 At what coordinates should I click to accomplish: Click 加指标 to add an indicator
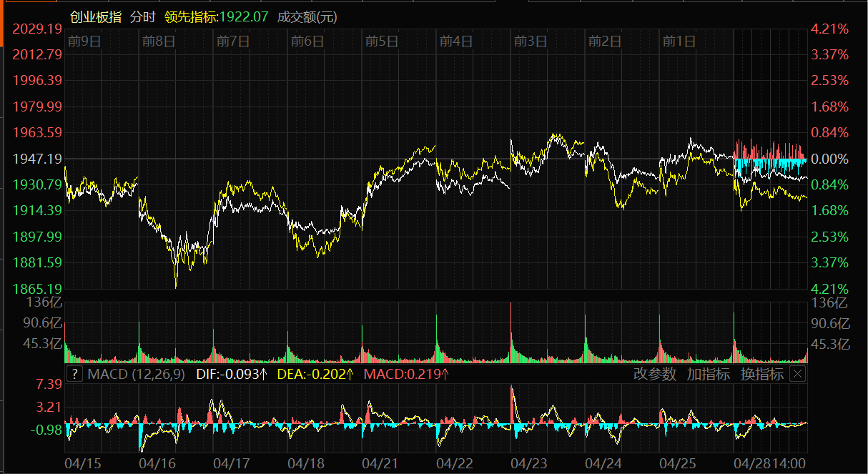click(709, 374)
